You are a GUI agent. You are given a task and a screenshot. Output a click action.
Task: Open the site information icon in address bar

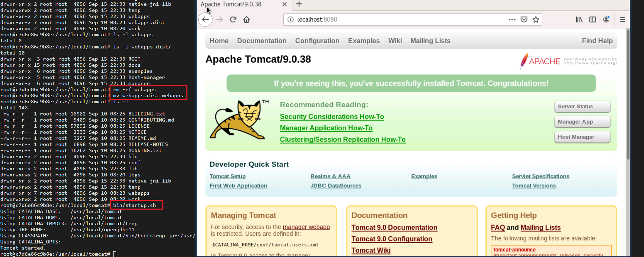290,20
